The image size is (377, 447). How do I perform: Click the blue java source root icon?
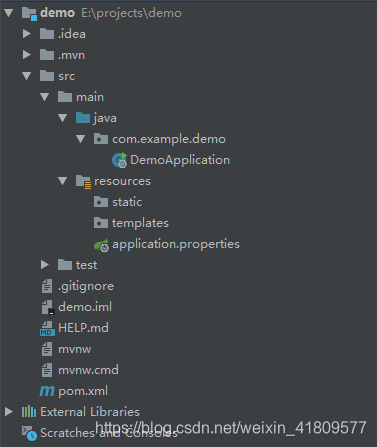coord(83,118)
